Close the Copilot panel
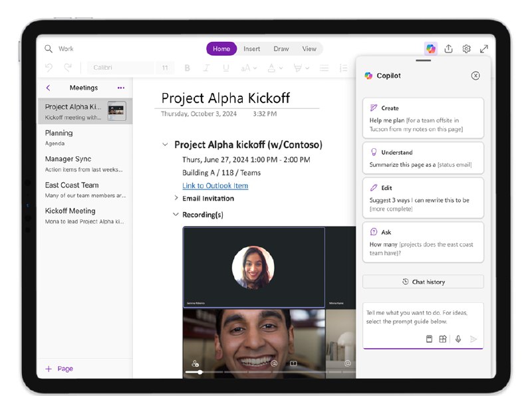The height and width of the screenshot is (396, 532). click(475, 76)
